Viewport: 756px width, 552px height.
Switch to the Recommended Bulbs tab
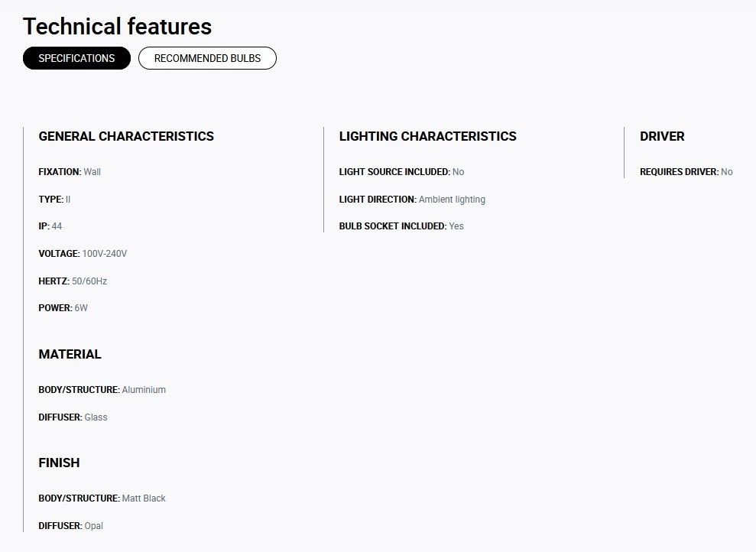click(207, 58)
